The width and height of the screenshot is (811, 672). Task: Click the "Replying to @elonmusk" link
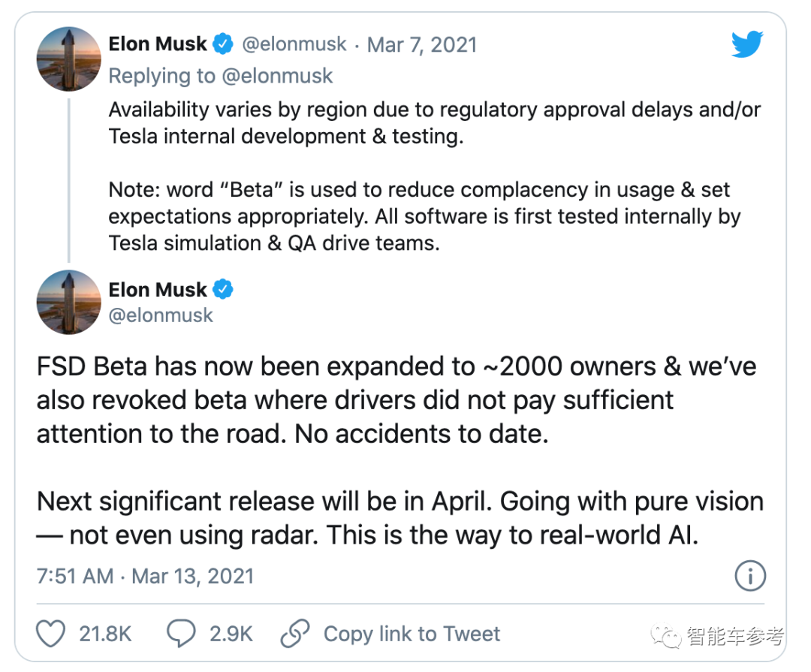(x=221, y=75)
